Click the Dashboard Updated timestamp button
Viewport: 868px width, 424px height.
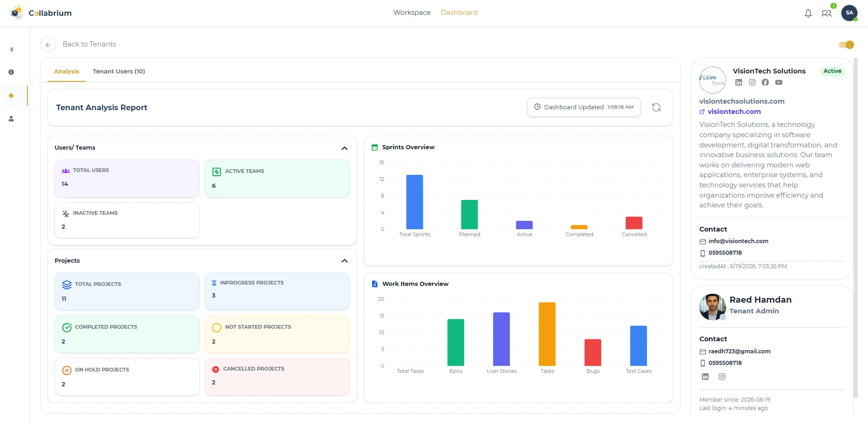pos(584,107)
